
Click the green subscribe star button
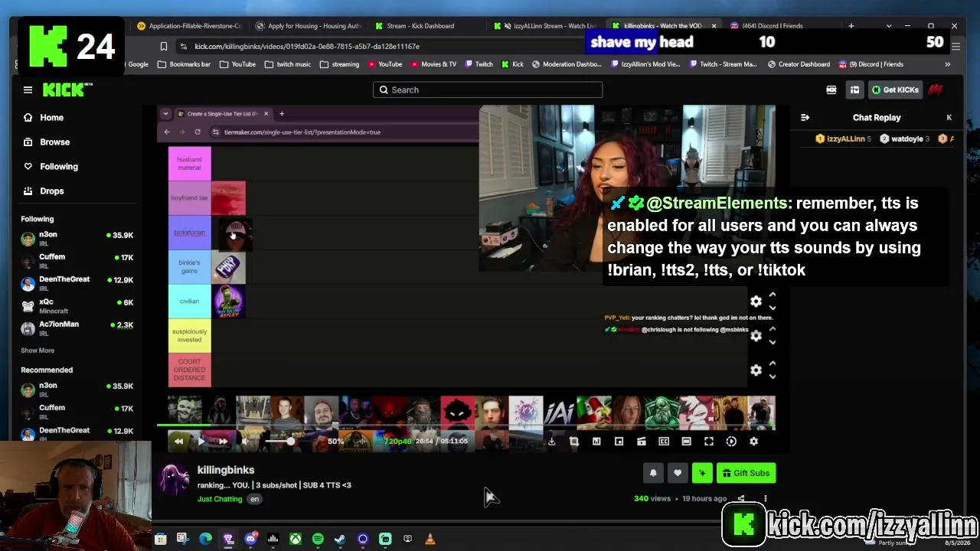click(702, 473)
